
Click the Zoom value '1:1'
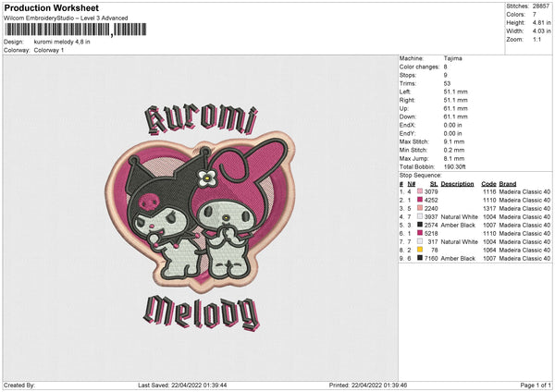click(536, 39)
